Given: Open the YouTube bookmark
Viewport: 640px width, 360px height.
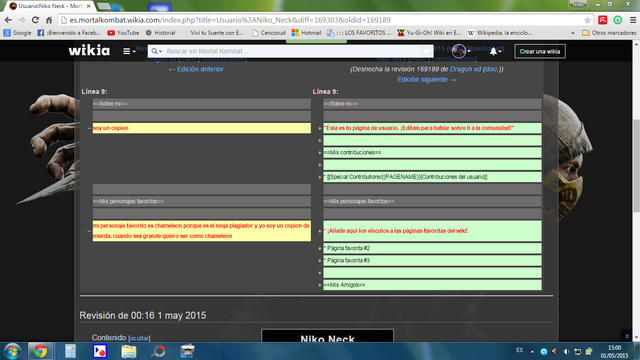Looking at the screenshot, I should (123, 33).
